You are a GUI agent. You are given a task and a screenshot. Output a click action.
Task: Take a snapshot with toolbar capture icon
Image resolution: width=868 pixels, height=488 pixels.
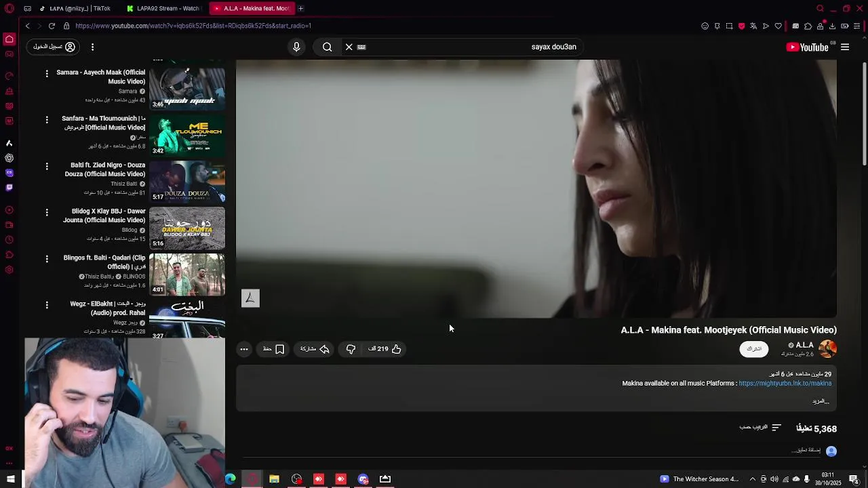click(730, 26)
